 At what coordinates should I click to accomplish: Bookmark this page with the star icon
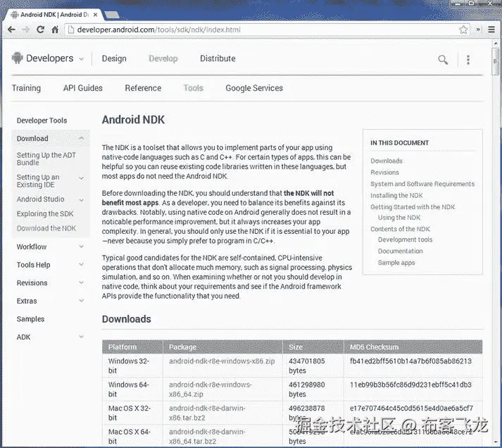(463, 30)
